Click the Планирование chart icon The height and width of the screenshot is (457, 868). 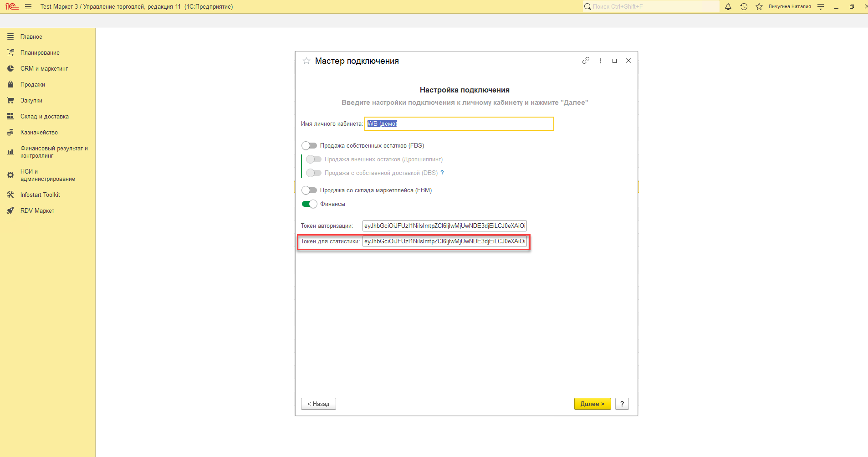[10, 52]
